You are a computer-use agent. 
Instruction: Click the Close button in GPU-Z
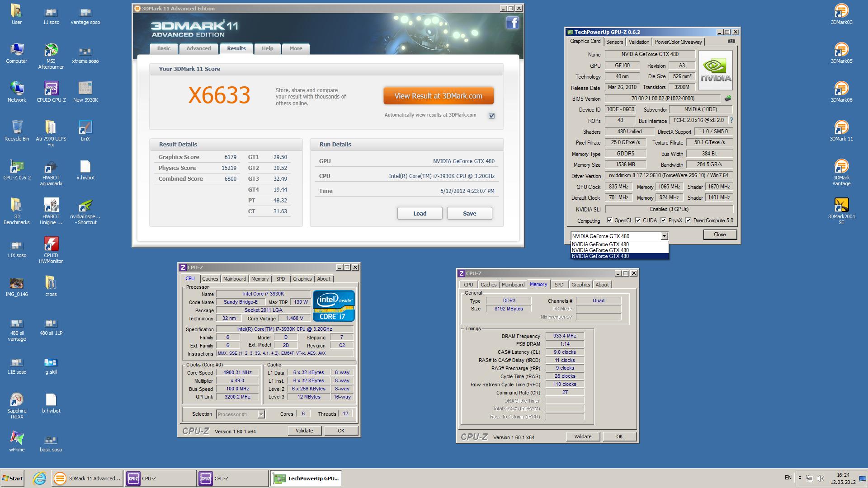[x=720, y=235]
